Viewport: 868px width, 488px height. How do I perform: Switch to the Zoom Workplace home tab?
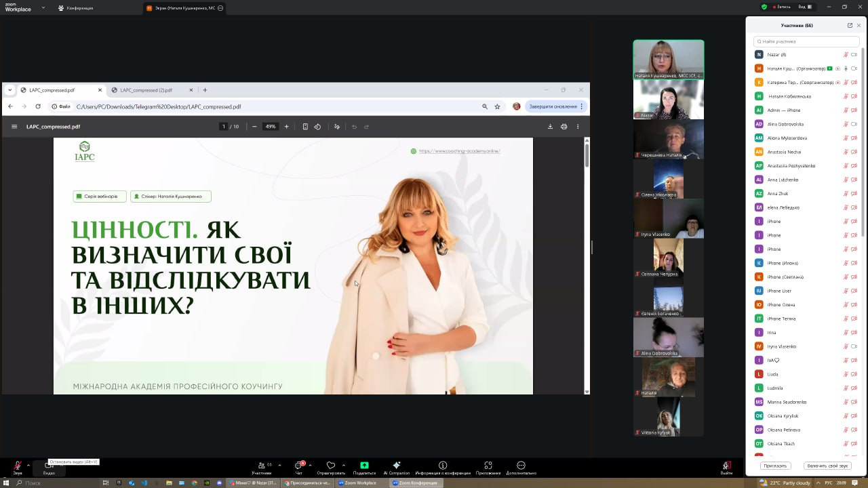click(18, 7)
